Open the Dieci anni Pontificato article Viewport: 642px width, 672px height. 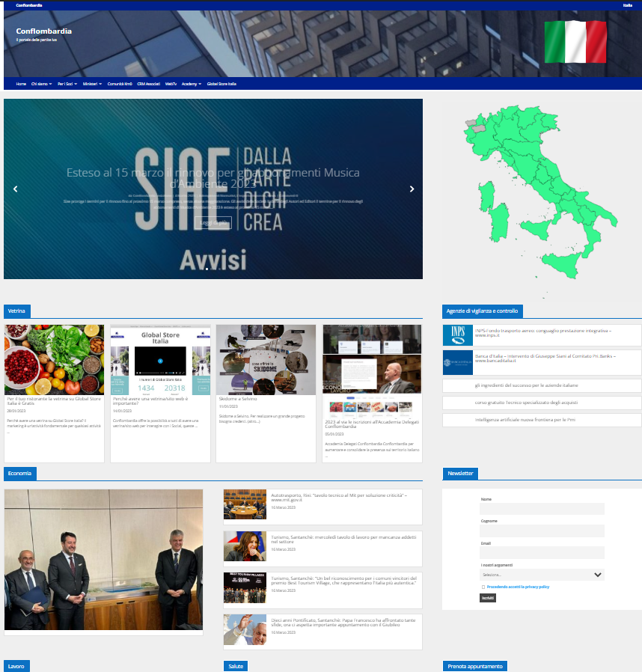pyautogui.click(x=343, y=623)
